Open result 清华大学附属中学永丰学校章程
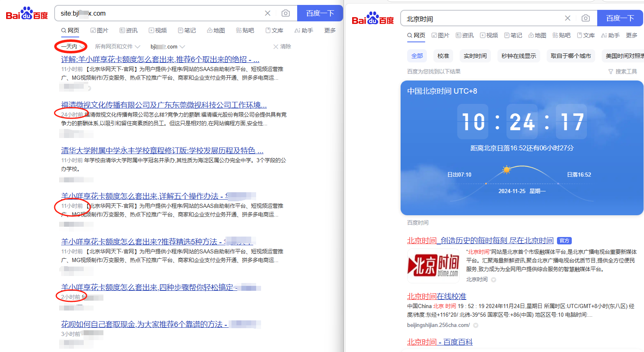 tap(162, 150)
